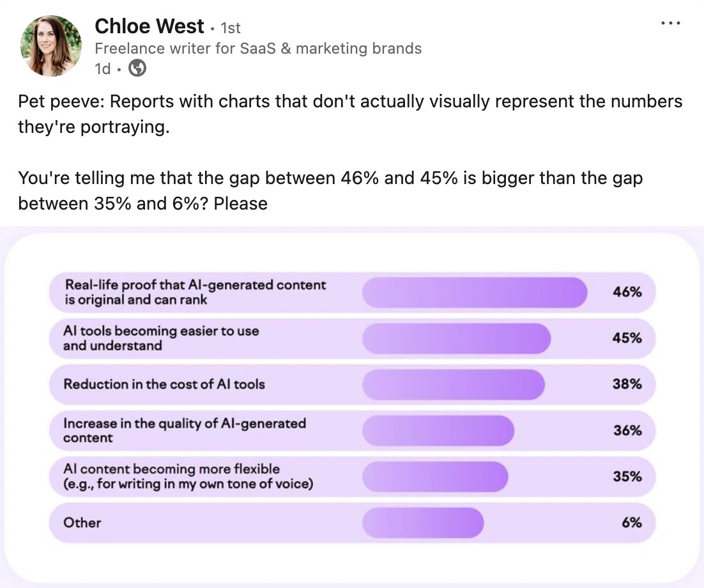Image resolution: width=704 pixels, height=588 pixels.
Task: Click the 'Pet peeve' opening paragraph
Action: pyautogui.click(x=350, y=114)
